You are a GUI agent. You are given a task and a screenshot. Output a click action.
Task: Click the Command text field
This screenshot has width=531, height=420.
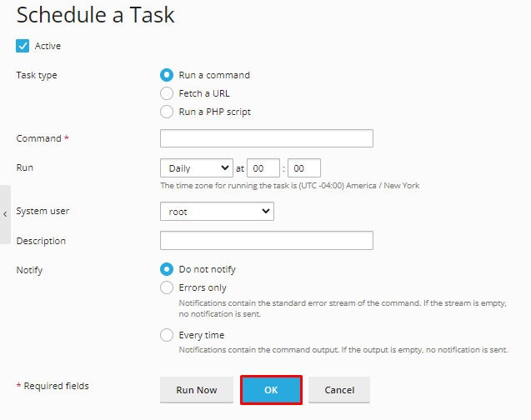click(266, 138)
